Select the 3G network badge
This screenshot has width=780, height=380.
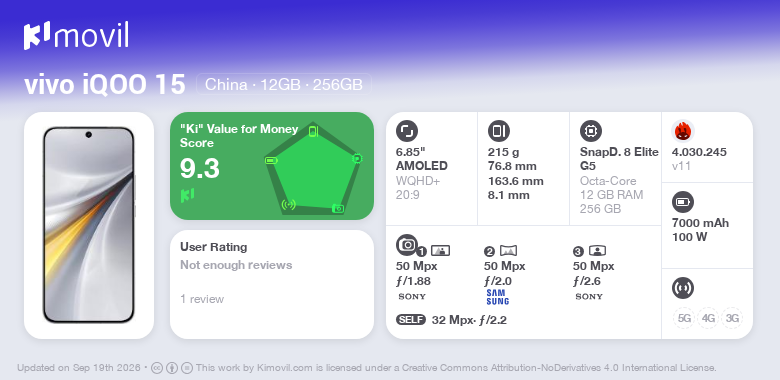coord(732,318)
